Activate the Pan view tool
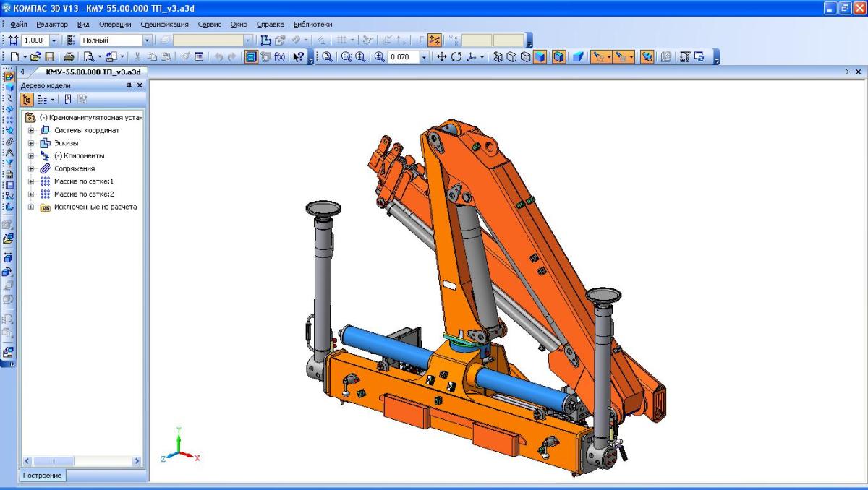This screenshot has width=868, height=490. pos(443,57)
